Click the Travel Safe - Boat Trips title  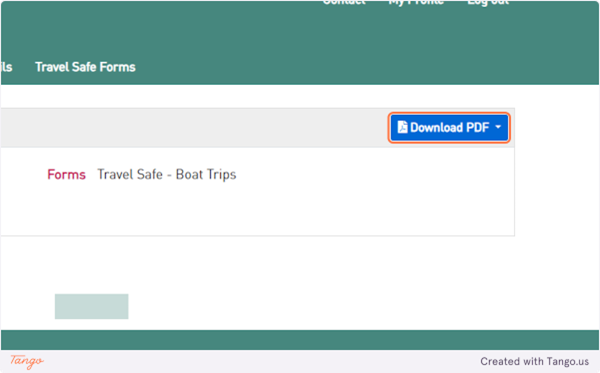(166, 174)
